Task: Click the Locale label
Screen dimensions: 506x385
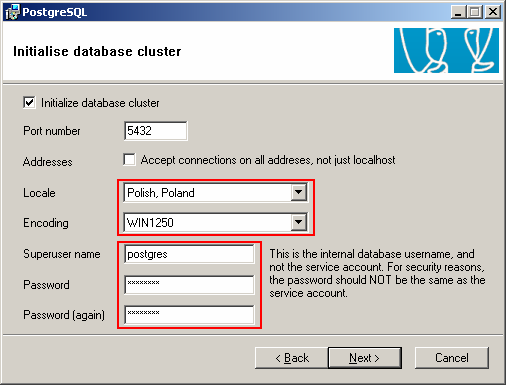Action: (39, 193)
